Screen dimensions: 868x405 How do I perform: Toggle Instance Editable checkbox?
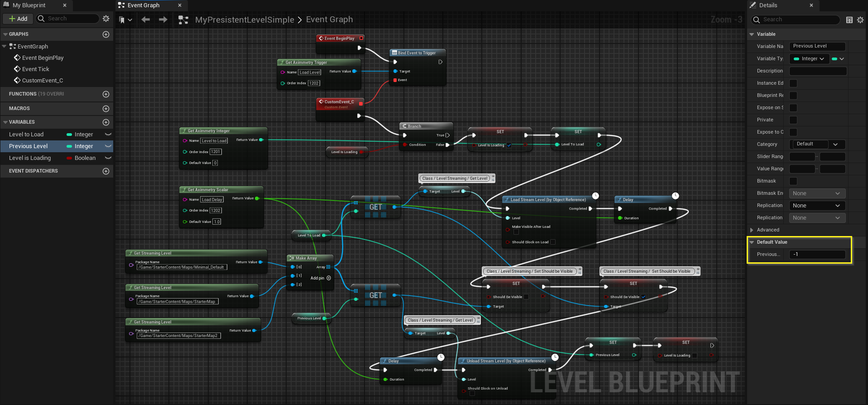pos(793,83)
